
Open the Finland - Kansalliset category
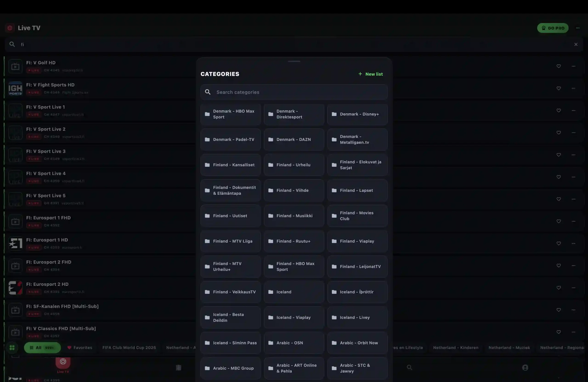click(x=230, y=165)
